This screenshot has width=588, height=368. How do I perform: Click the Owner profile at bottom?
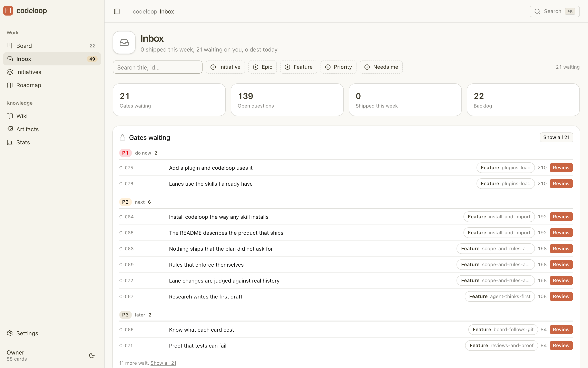(x=17, y=355)
